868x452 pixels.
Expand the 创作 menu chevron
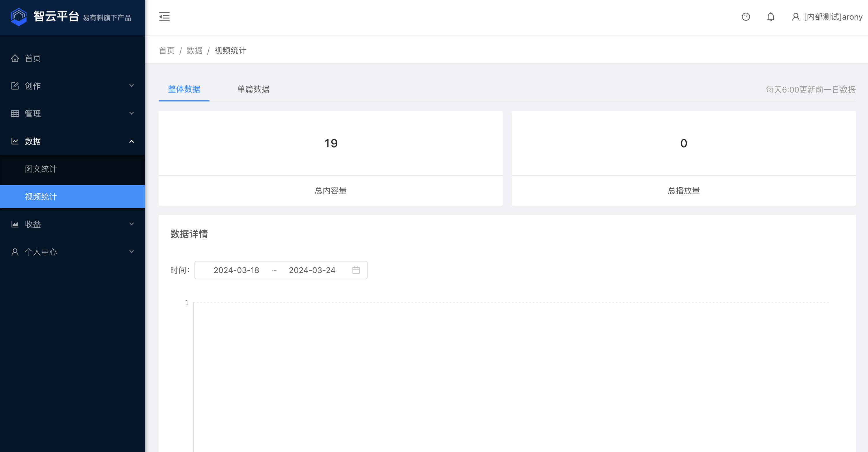(132, 86)
